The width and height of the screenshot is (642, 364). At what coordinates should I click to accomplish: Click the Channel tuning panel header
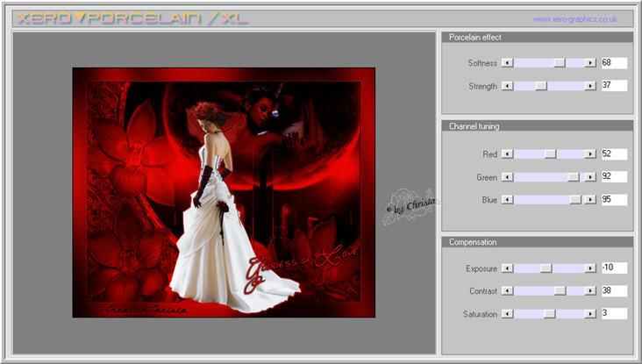click(x=537, y=126)
